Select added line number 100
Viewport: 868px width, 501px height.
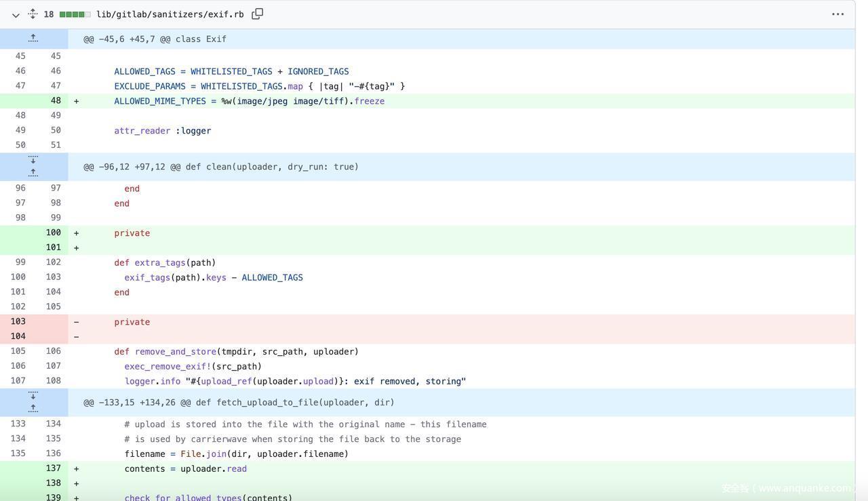53,233
